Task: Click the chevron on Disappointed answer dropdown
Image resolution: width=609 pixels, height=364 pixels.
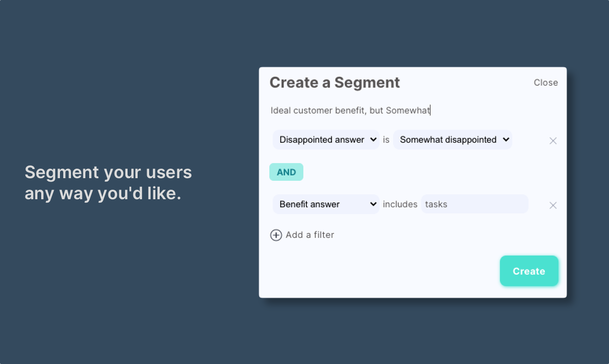Action: [374, 140]
